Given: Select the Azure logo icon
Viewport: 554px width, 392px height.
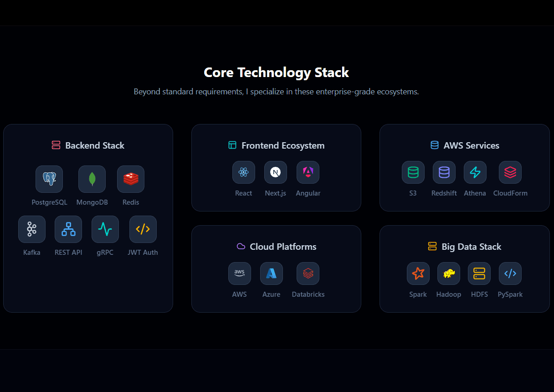Looking at the screenshot, I should (x=272, y=273).
